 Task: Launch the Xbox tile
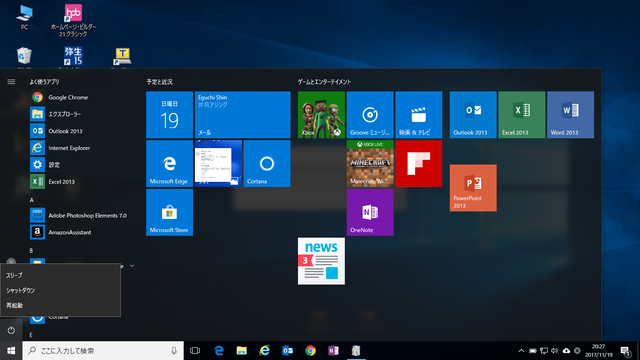click(x=321, y=115)
